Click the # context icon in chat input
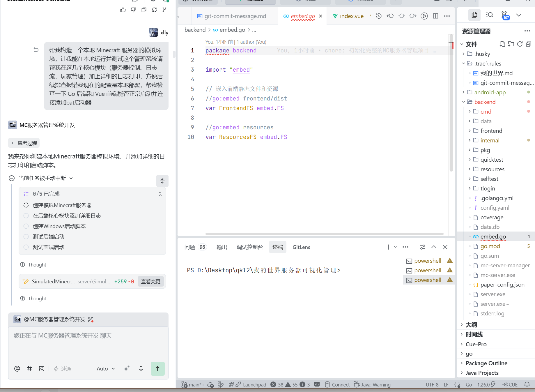Viewport: 535px width, 392px height. click(x=29, y=369)
